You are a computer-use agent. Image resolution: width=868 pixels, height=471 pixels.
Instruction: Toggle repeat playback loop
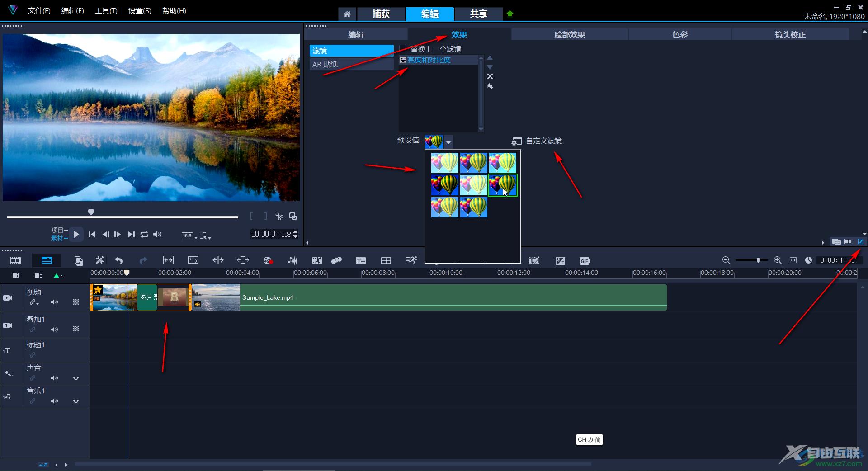(x=144, y=234)
